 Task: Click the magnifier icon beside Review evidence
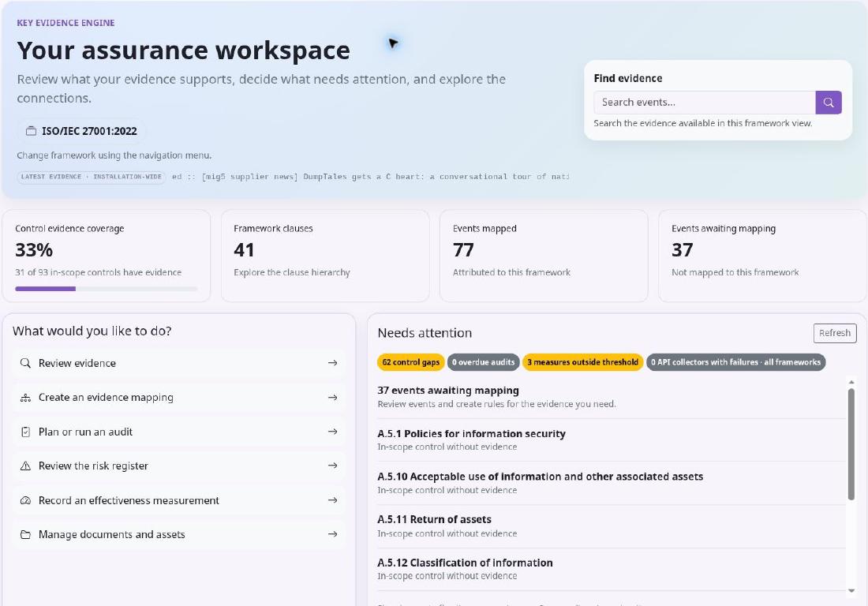[25, 363]
